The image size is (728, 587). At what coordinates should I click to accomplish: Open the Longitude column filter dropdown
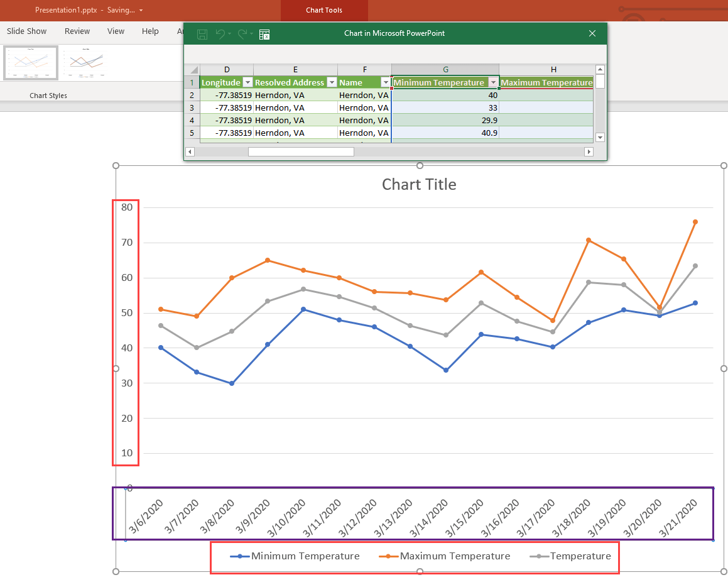(x=247, y=82)
